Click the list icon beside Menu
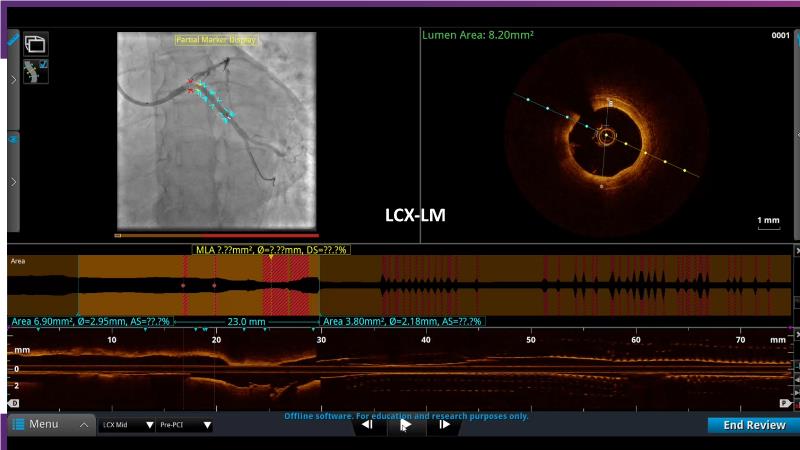The width and height of the screenshot is (800, 450). click(18, 425)
